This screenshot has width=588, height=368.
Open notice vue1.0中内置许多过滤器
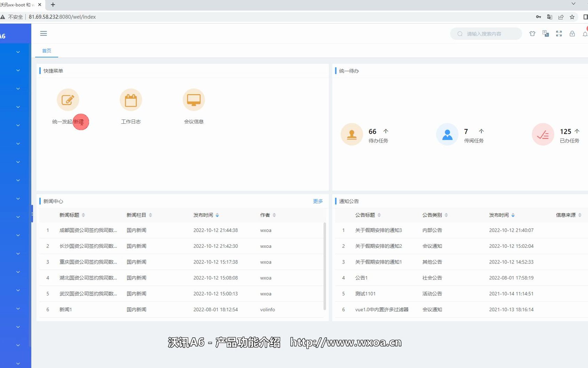(x=382, y=309)
